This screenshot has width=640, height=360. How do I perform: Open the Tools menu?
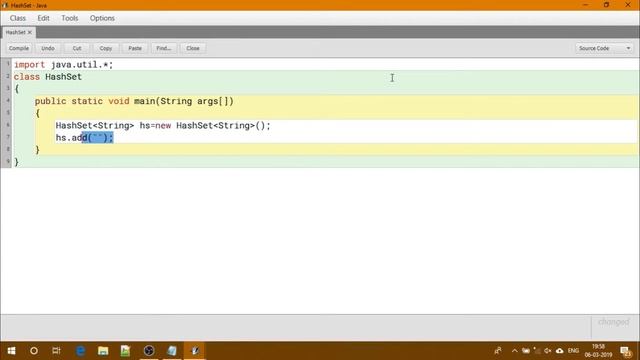(70, 18)
